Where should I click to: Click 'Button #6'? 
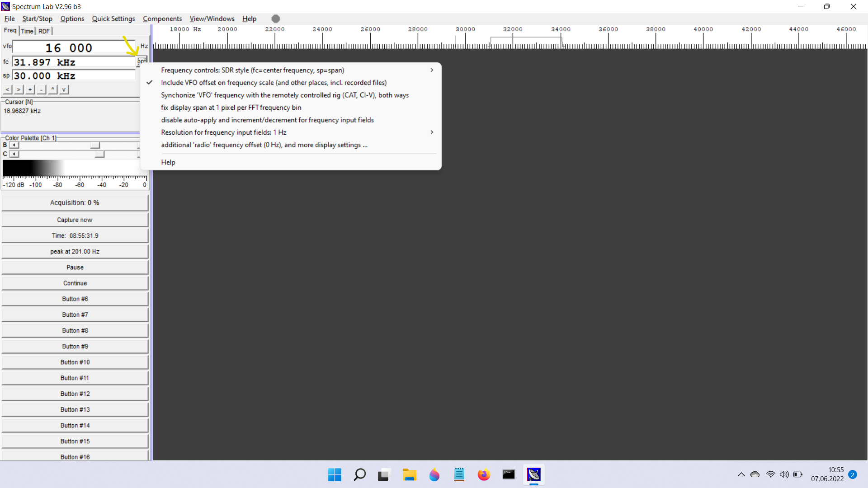tap(75, 299)
